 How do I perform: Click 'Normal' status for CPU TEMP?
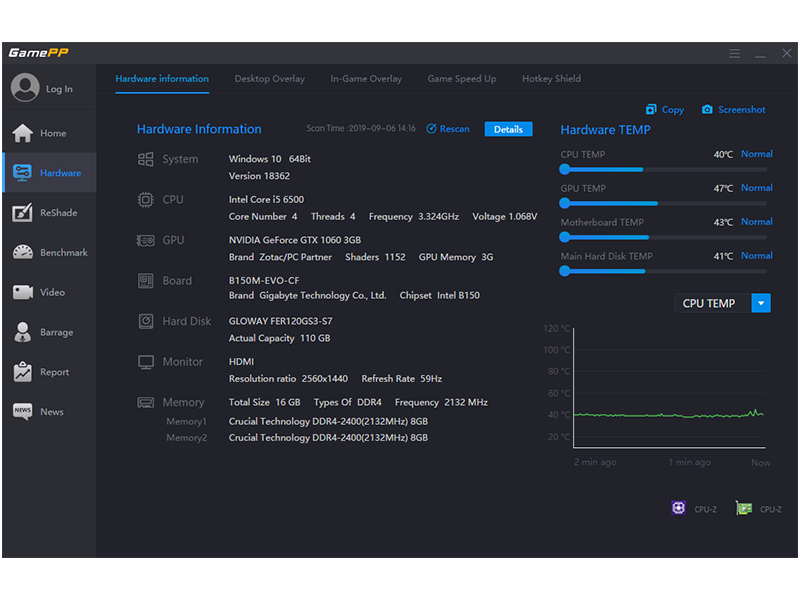757,154
